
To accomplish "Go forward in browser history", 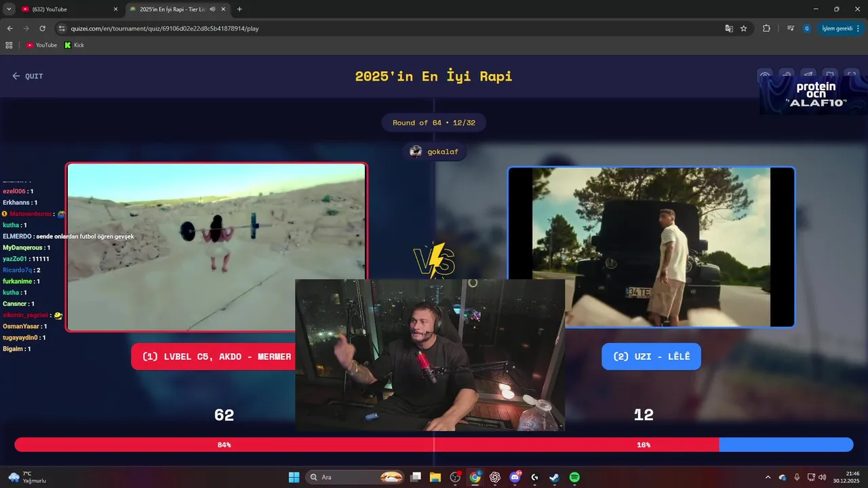I will point(26,28).
